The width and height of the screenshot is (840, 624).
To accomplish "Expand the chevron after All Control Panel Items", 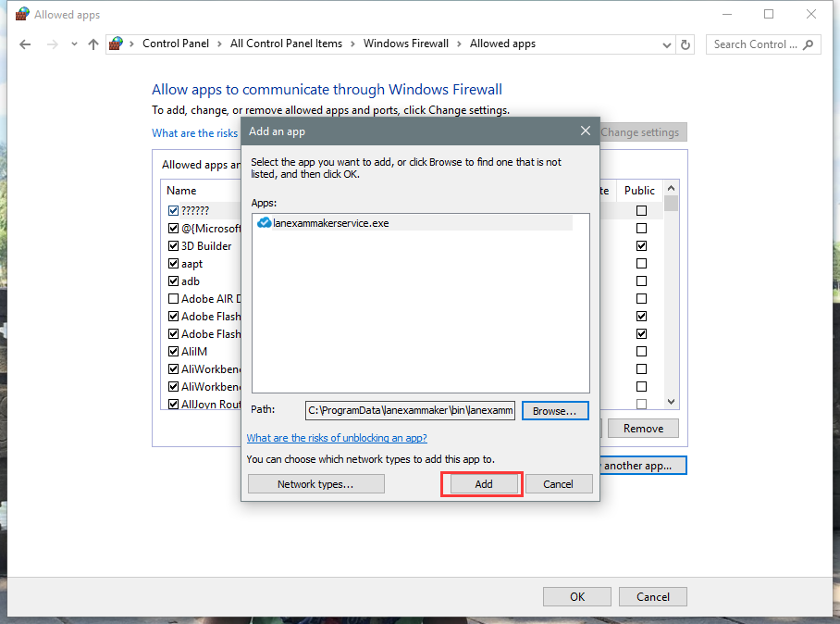I will (352, 44).
